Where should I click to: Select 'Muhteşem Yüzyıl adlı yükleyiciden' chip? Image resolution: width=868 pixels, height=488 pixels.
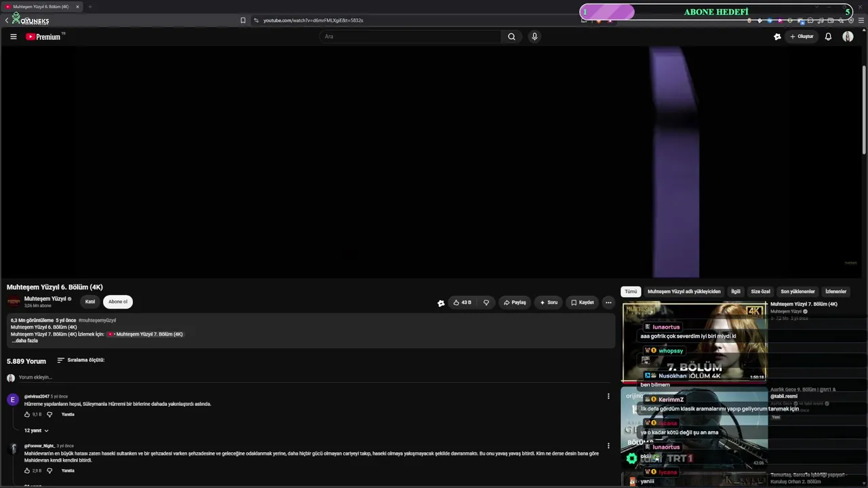tap(684, 291)
